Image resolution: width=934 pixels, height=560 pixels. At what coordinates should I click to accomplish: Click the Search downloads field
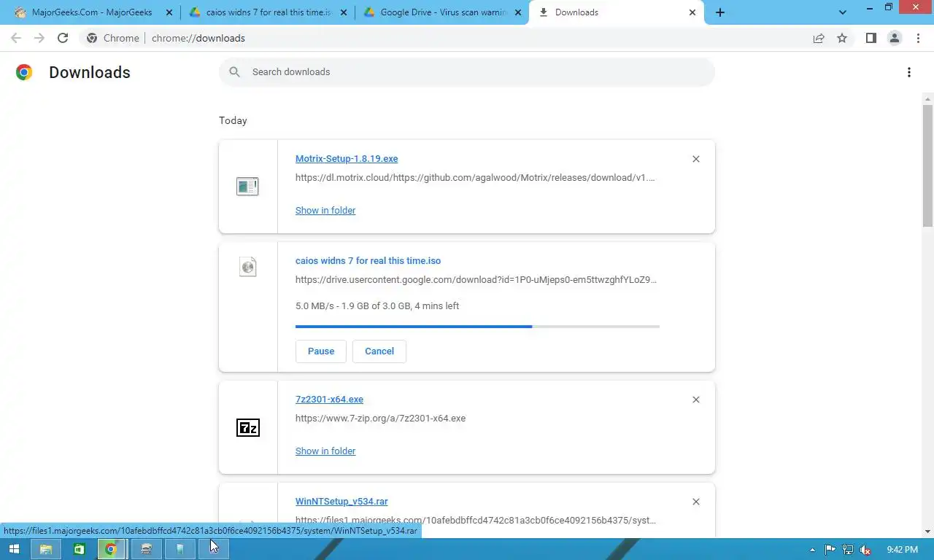[467, 71]
